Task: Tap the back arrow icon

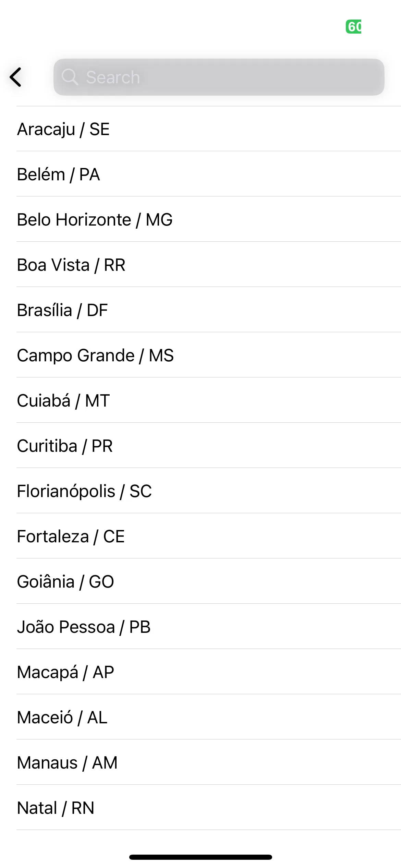Action: point(16,77)
